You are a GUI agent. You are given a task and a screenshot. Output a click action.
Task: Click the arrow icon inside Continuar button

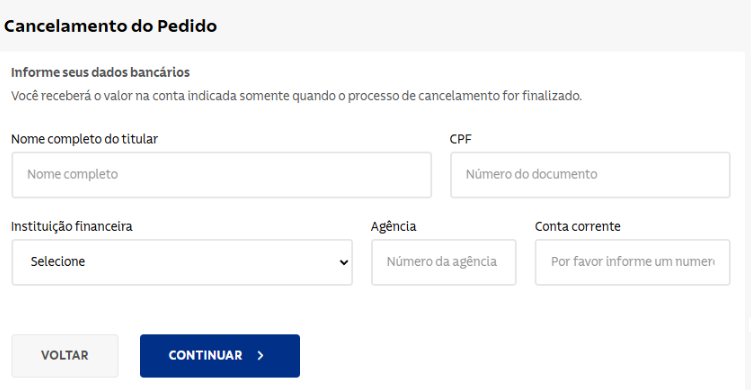261,356
